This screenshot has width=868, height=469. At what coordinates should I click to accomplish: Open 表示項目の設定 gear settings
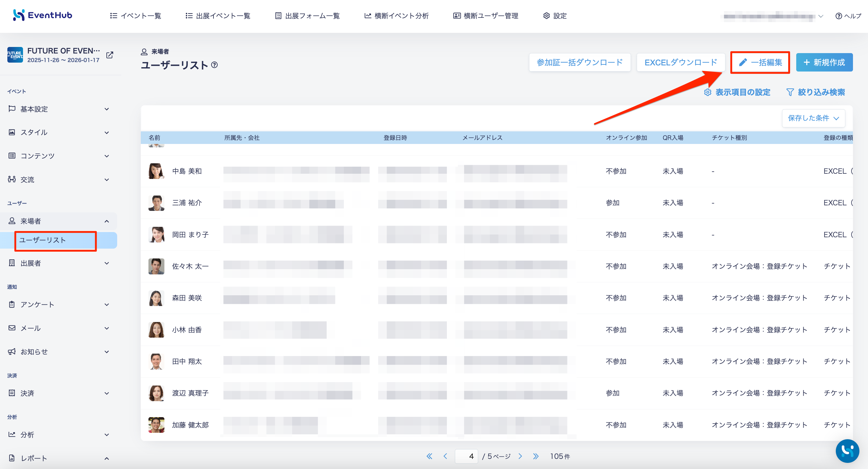737,92
